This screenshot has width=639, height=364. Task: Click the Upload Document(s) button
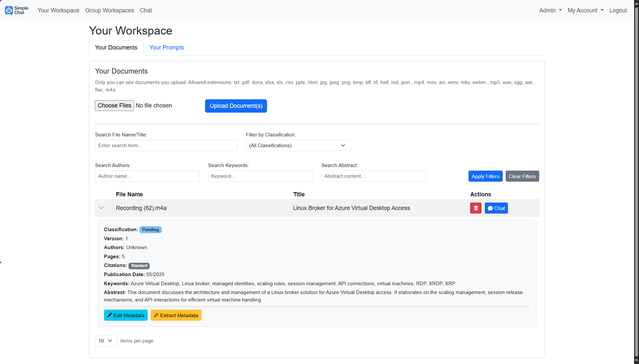[236, 106]
